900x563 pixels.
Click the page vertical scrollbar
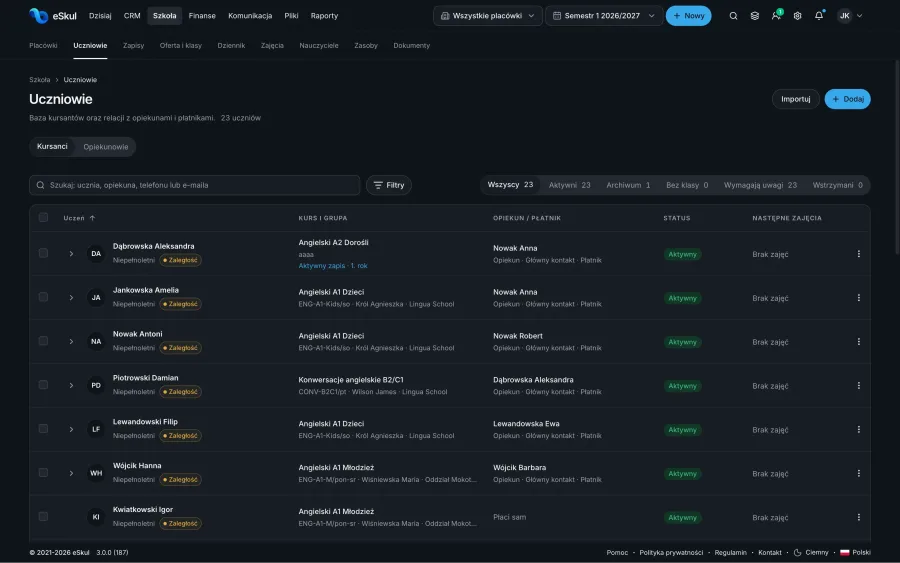tap(897, 156)
